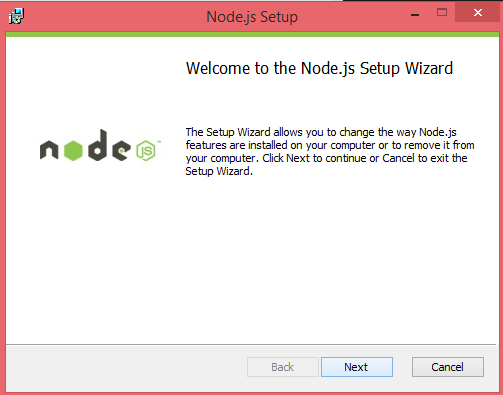Click the green JS hexagon badge
Screen dimensions: 503x395
coord(146,151)
